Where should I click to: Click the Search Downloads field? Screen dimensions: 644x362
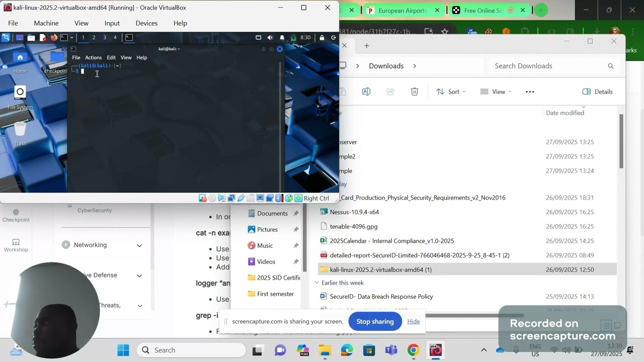click(x=553, y=66)
